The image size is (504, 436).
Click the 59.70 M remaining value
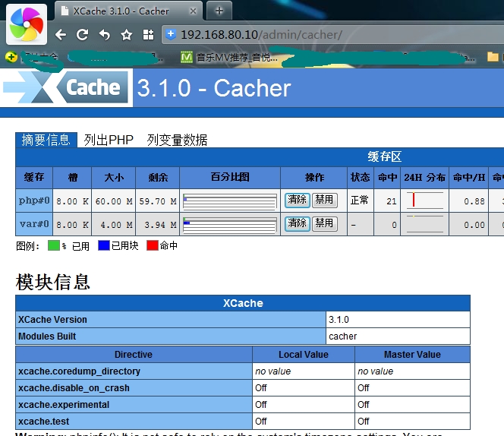coord(158,201)
